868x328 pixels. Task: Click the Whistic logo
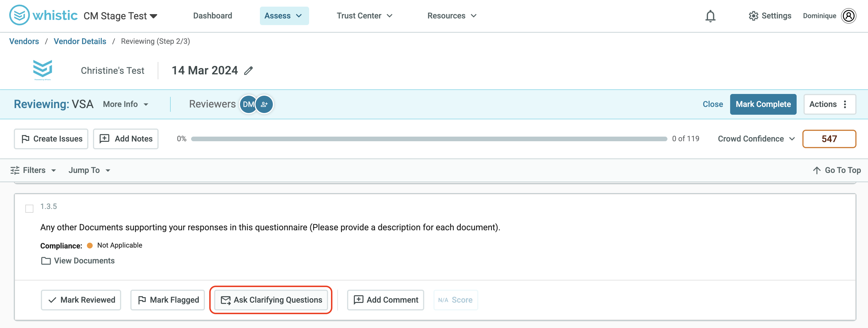[43, 15]
